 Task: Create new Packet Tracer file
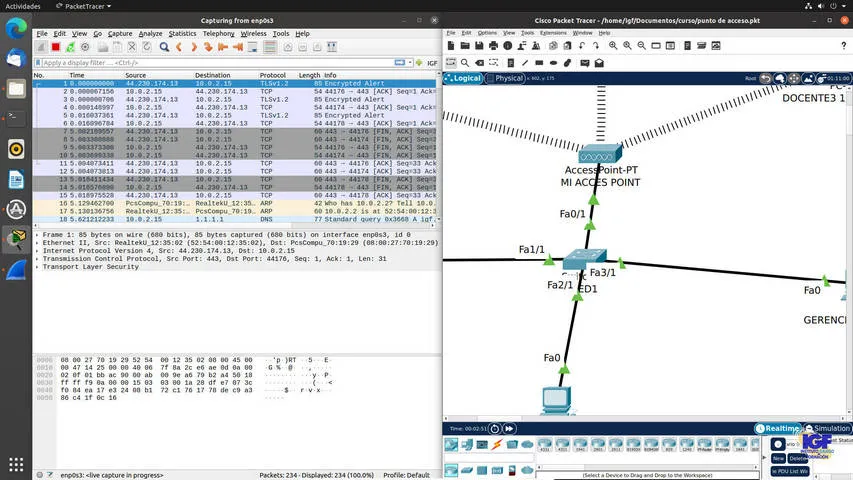(x=451, y=46)
